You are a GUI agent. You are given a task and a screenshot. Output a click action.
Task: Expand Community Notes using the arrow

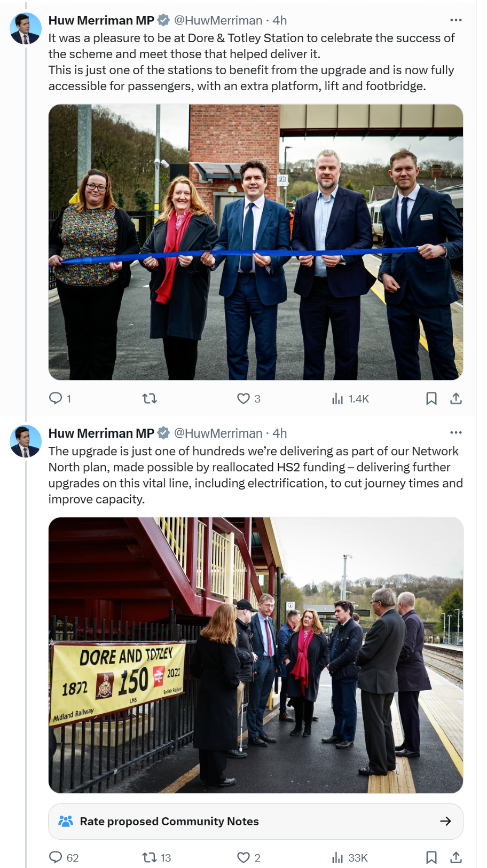(x=445, y=821)
